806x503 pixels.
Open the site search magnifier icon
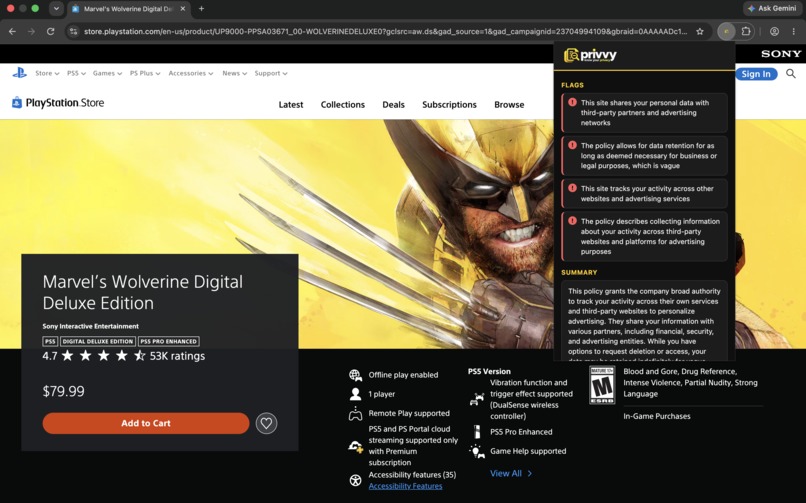(791, 74)
